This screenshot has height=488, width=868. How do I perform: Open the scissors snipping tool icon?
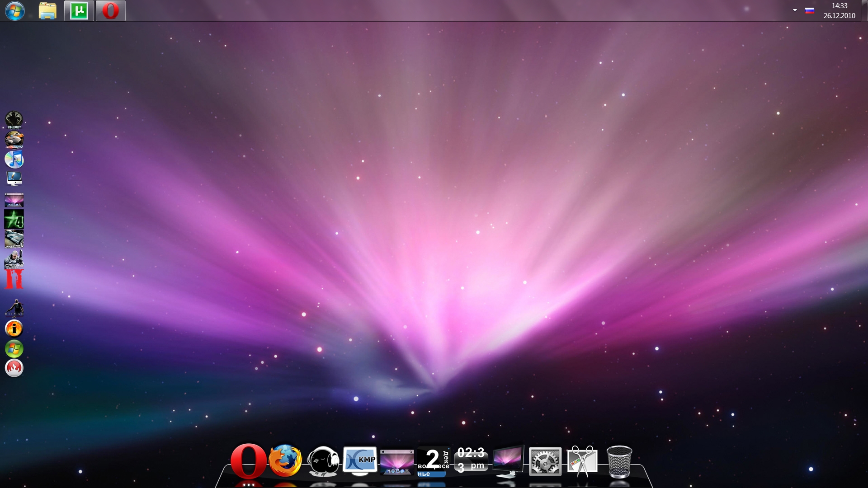tap(582, 461)
